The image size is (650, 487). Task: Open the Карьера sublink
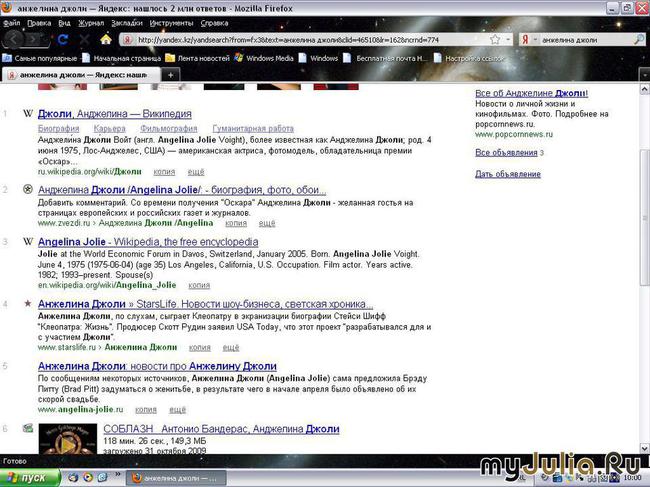[x=109, y=128]
